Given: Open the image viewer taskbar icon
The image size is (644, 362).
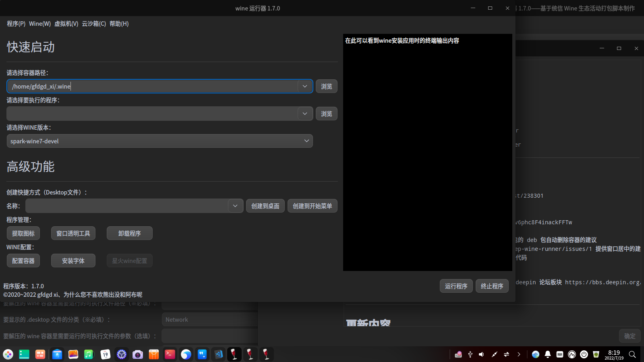Looking at the screenshot, I should 73,354.
